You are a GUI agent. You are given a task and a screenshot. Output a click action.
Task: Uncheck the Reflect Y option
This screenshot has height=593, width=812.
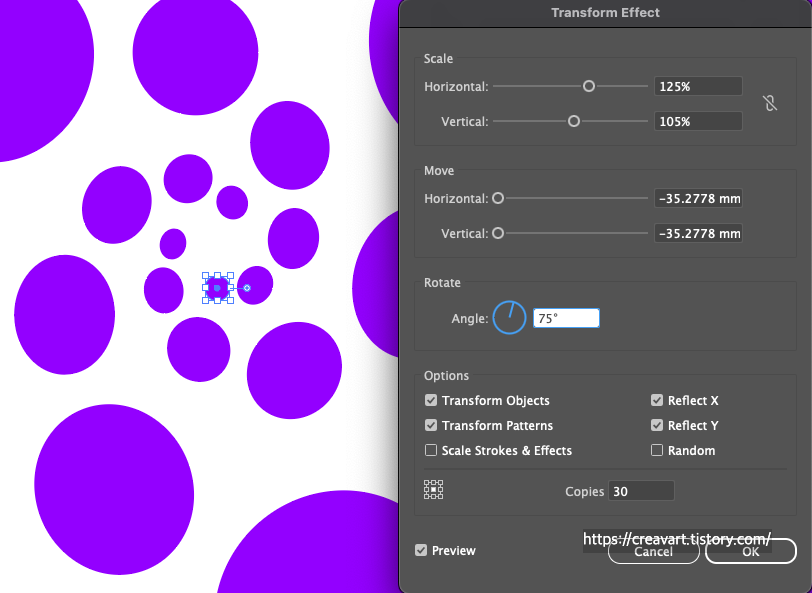coord(657,425)
